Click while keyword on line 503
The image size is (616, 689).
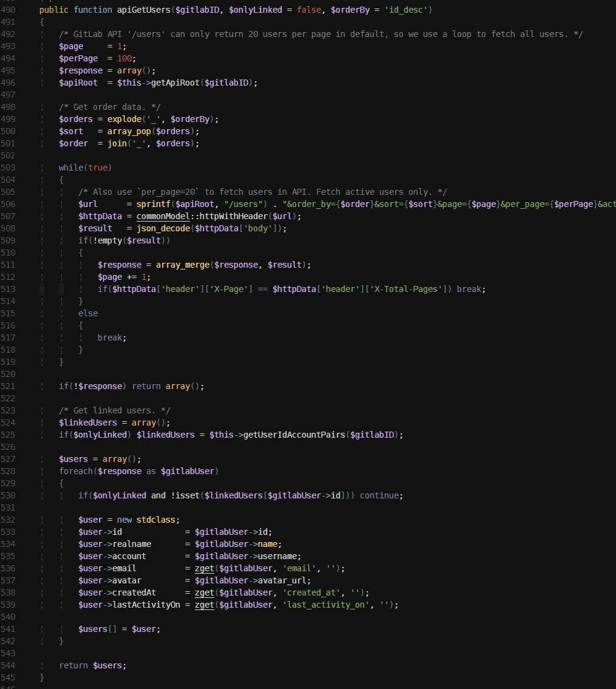(71, 168)
